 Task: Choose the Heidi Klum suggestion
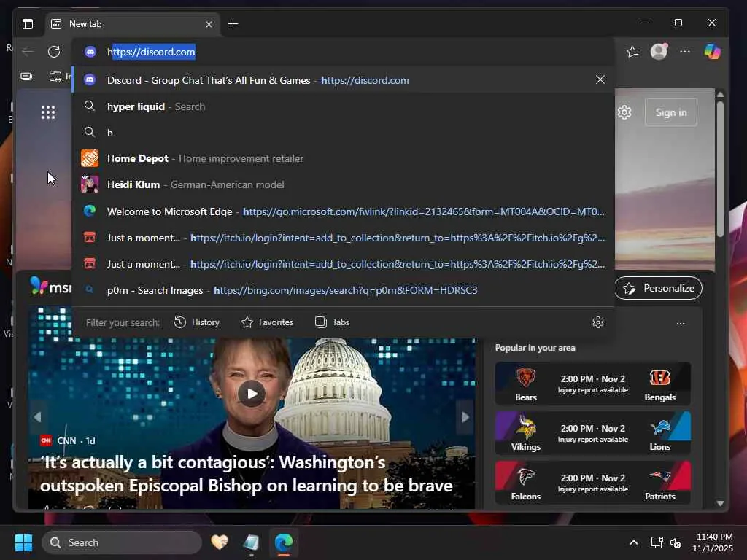[x=343, y=184]
